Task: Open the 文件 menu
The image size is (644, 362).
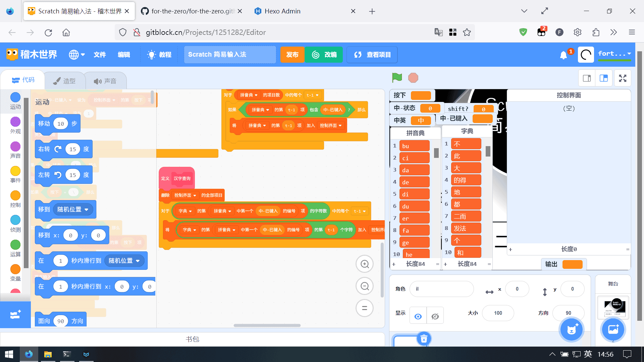Action: point(100,55)
